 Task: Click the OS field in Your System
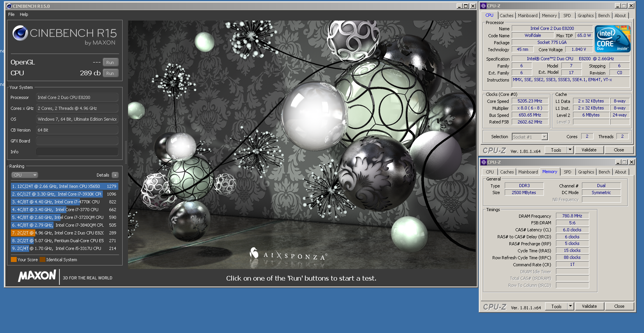[77, 119]
